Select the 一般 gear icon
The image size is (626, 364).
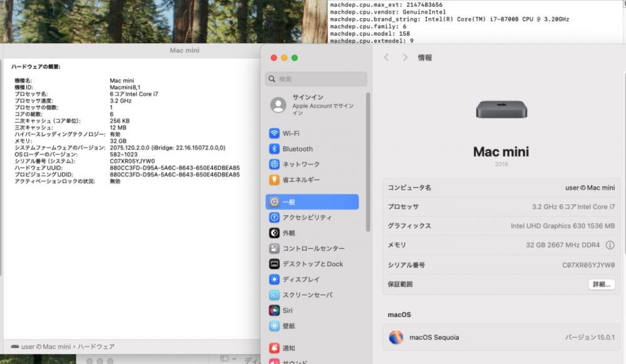pyautogui.click(x=274, y=202)
